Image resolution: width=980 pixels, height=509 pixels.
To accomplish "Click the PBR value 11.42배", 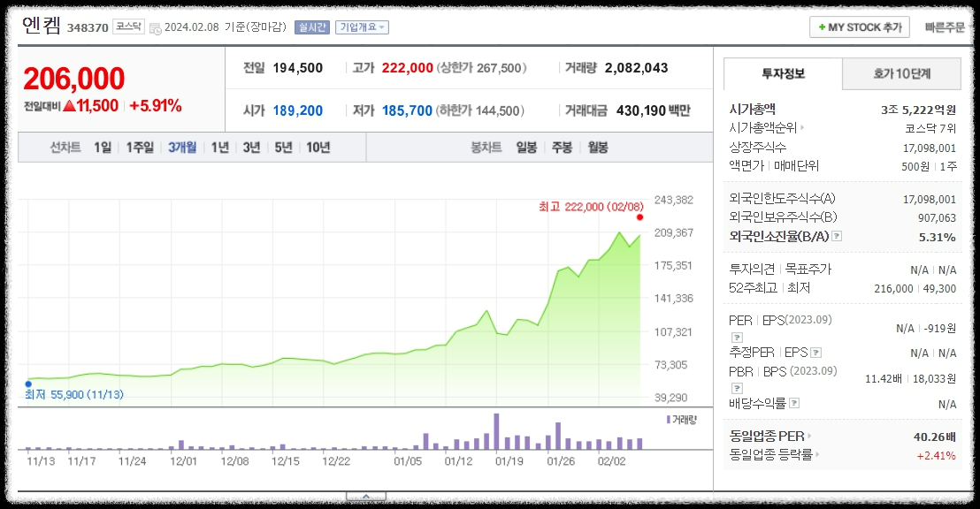I will (x=883, y=379).
